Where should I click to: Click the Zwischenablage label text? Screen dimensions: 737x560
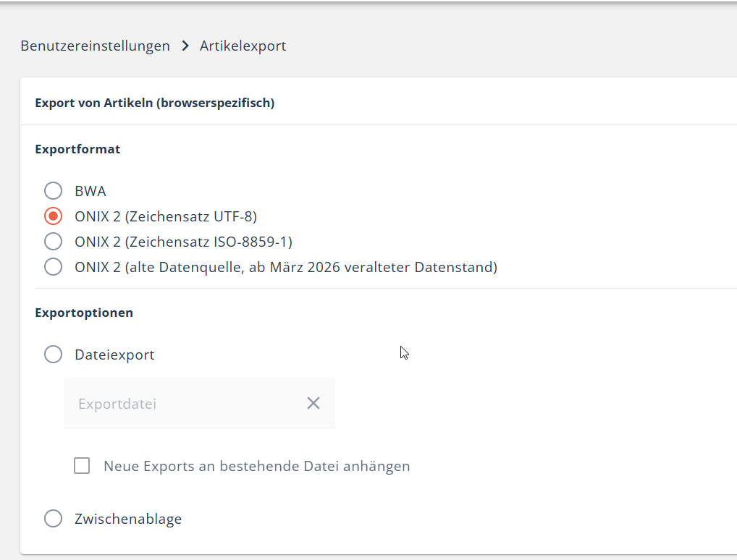click(x=128, y=519)
